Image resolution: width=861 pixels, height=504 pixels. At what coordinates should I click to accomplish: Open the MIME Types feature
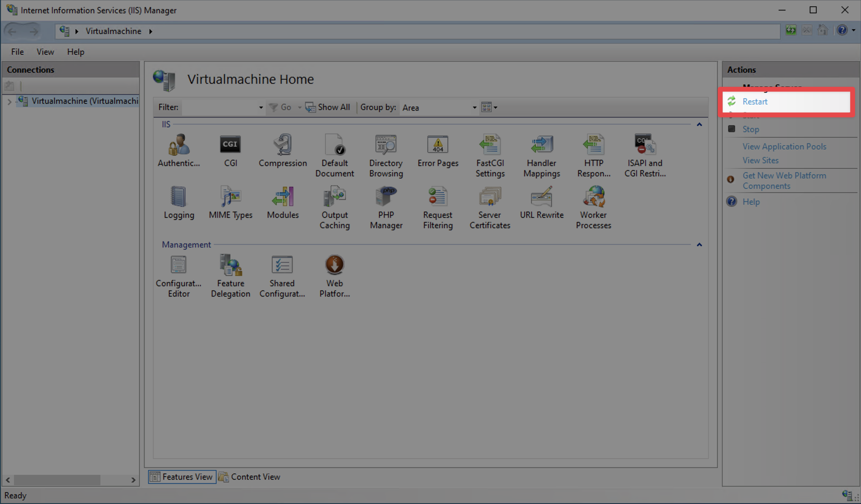[230, 202]
